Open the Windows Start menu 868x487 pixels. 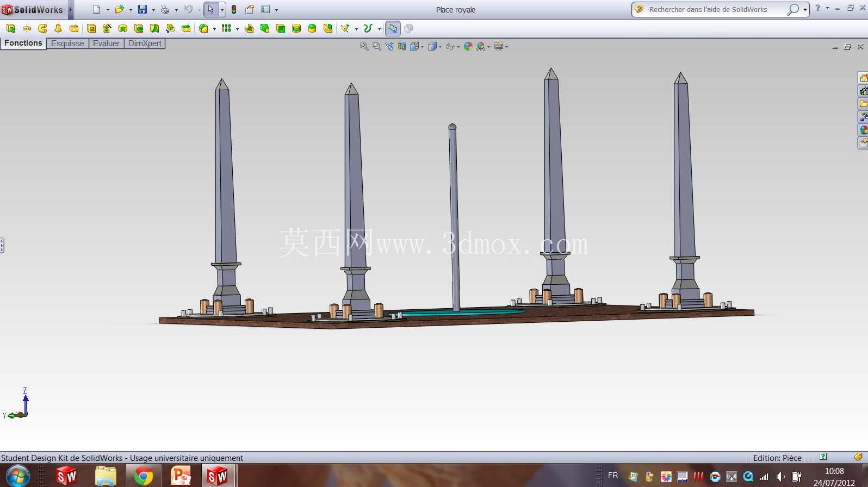point(17,476)
